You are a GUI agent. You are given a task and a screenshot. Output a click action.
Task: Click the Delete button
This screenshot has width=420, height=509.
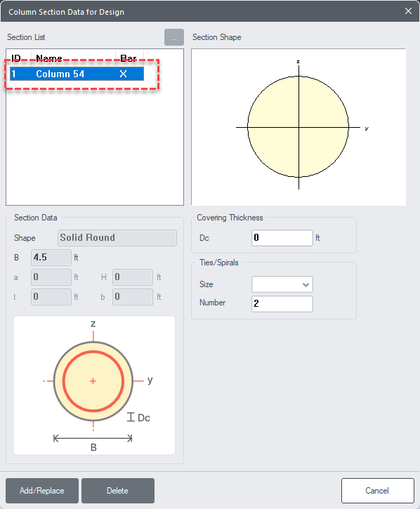(x=117, y=491)
